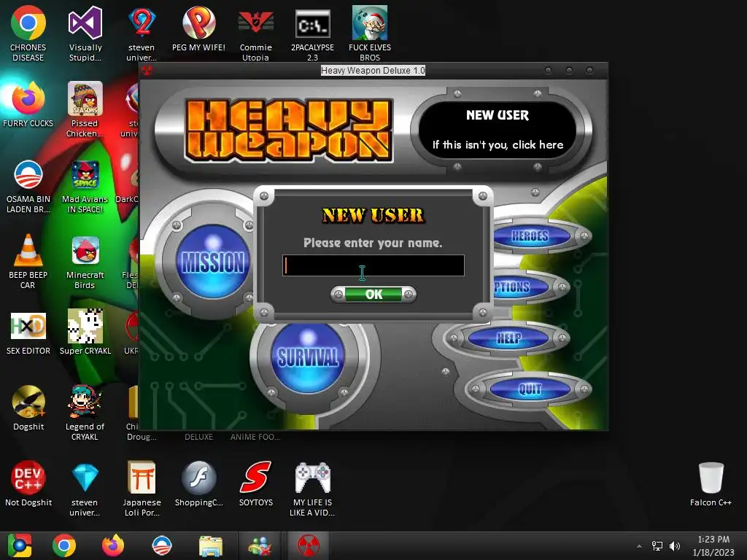Click the Start button on the taskbar
The image size is (747, 560).
point(19,545)
